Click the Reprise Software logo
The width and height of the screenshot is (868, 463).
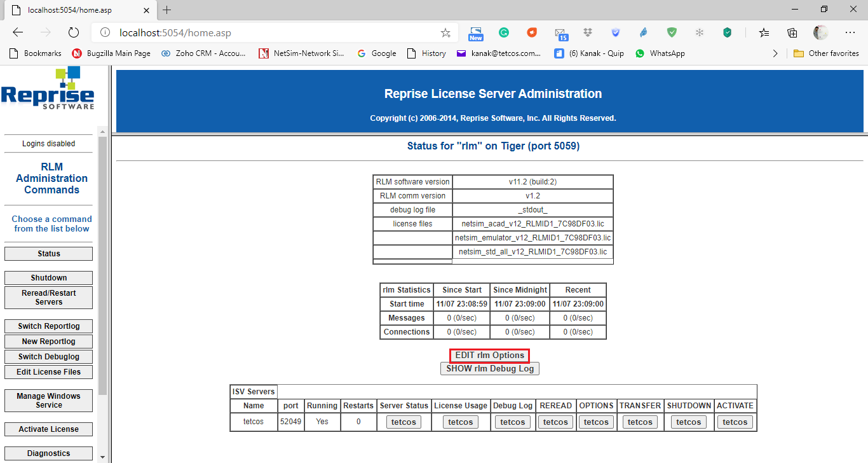[x=48, y=88]
